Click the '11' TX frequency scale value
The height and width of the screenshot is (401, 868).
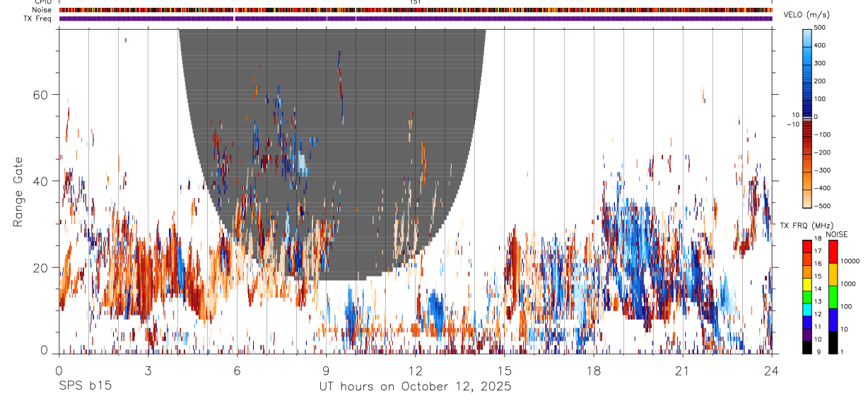[819, 327]
